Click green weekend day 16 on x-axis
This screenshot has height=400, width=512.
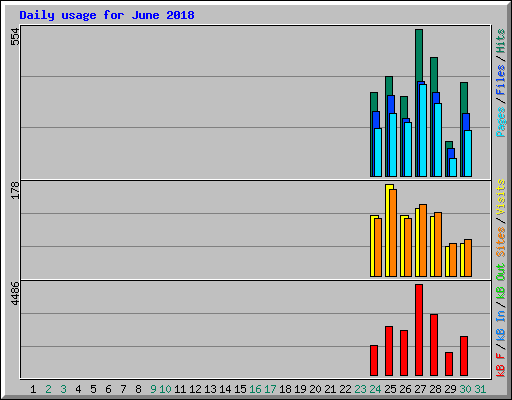click(255, 389)
